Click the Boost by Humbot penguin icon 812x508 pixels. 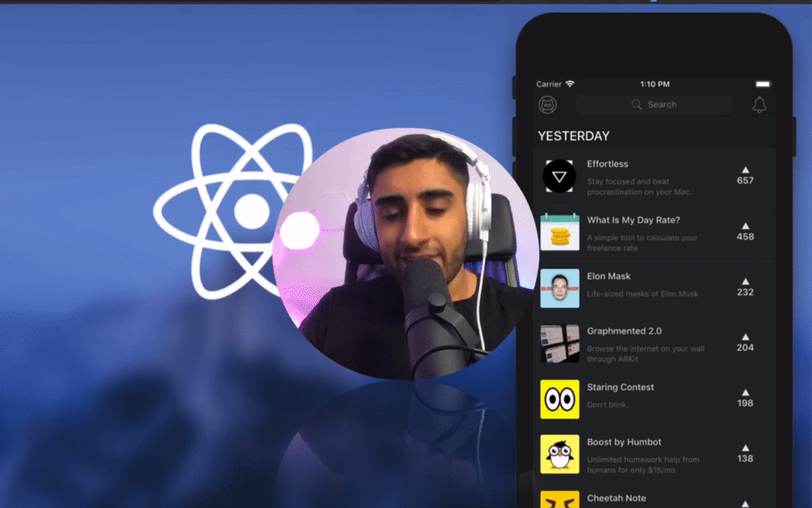tap(560, 455)
